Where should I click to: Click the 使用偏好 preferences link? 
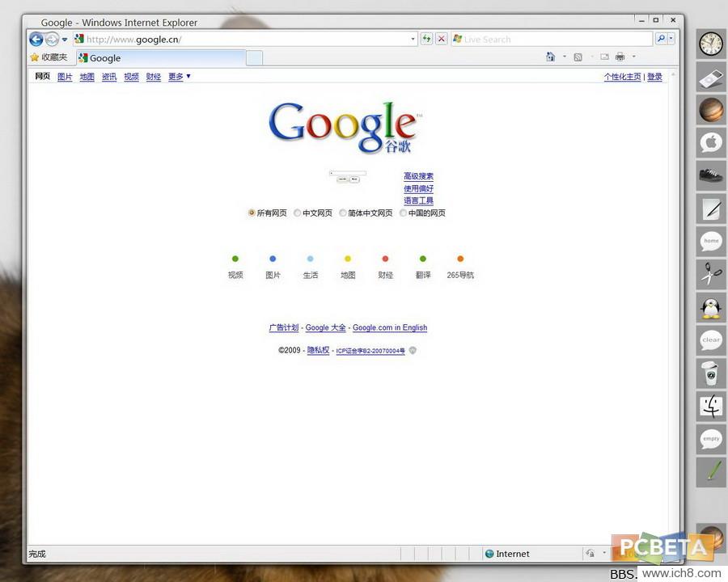(418, 188)
